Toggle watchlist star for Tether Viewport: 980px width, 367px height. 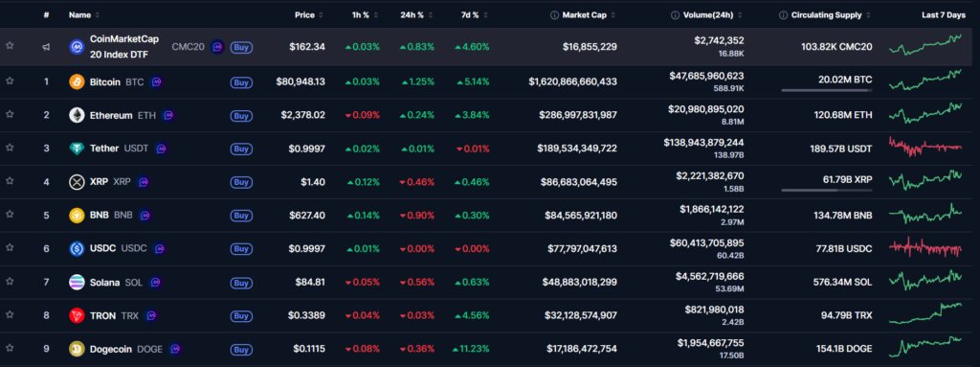[10, 149]
